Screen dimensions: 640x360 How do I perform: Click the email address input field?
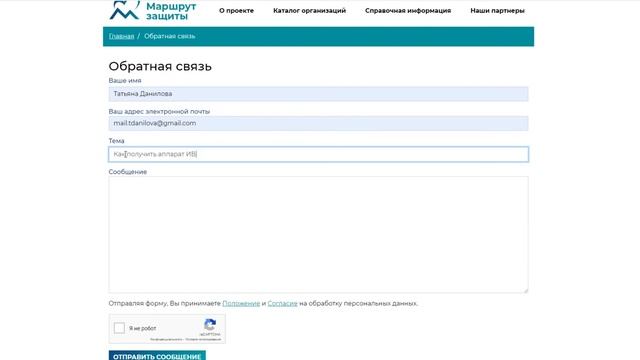[318, 123]
